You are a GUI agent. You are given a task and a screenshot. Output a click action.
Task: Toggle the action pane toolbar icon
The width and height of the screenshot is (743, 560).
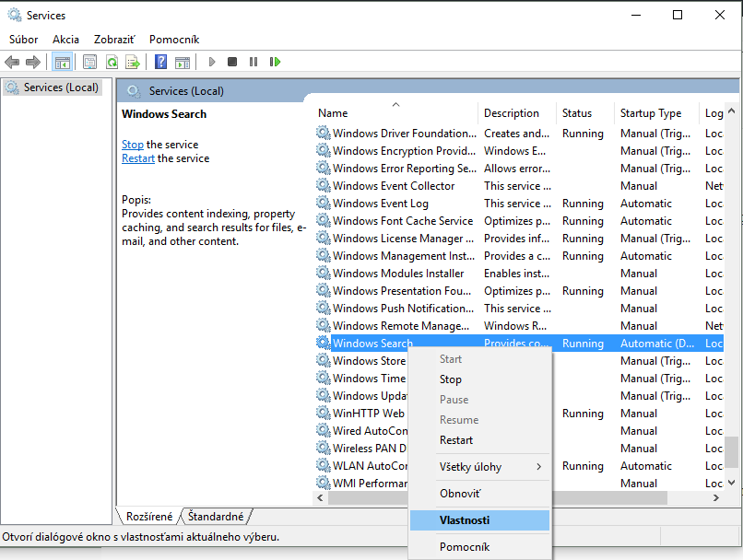pyautogui.click(x=182, y=62)
